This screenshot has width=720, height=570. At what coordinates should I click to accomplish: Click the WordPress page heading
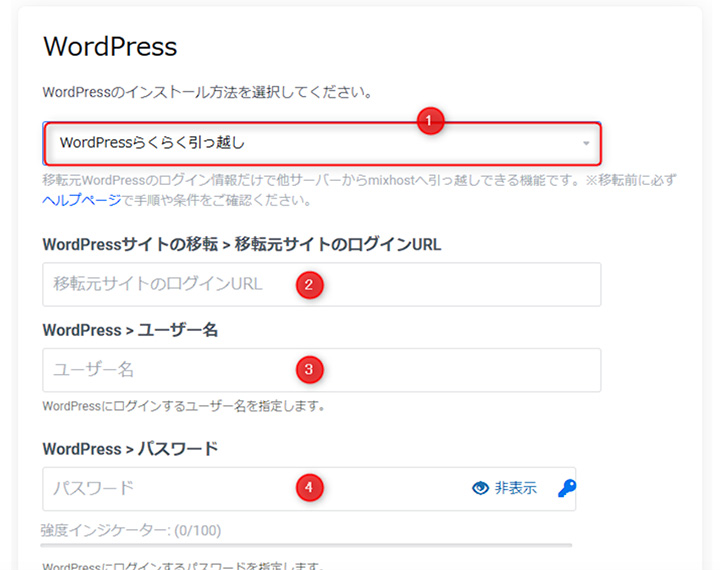[x=110, y=47]
